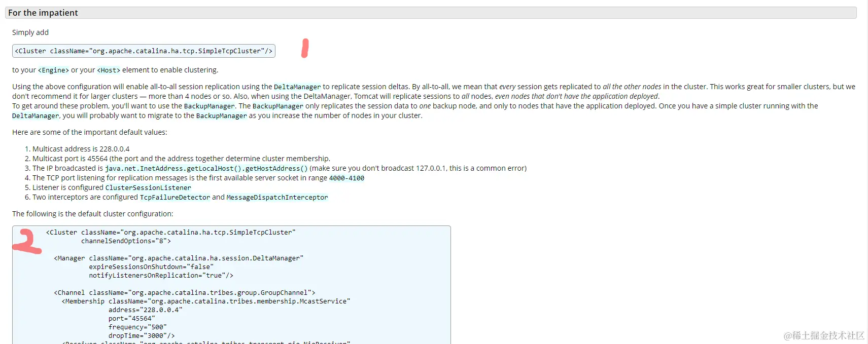Click the ClusterSessionListener code word
868x344 pixels.
tap(148, 188)
